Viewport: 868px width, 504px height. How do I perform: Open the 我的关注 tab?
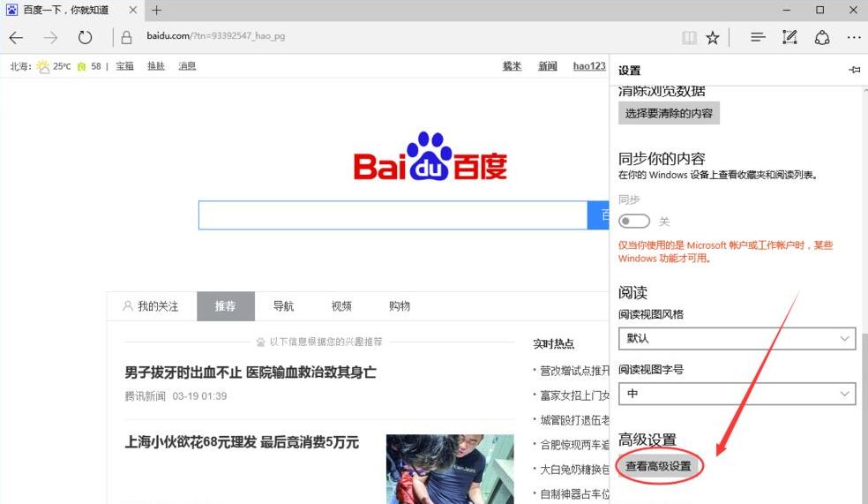tap(151, 306)
